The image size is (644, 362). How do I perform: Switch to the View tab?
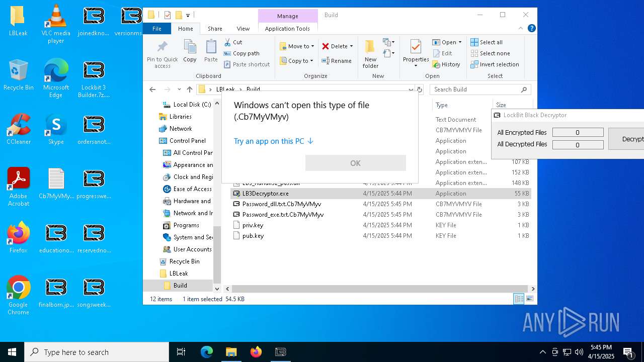coord(243,29)
